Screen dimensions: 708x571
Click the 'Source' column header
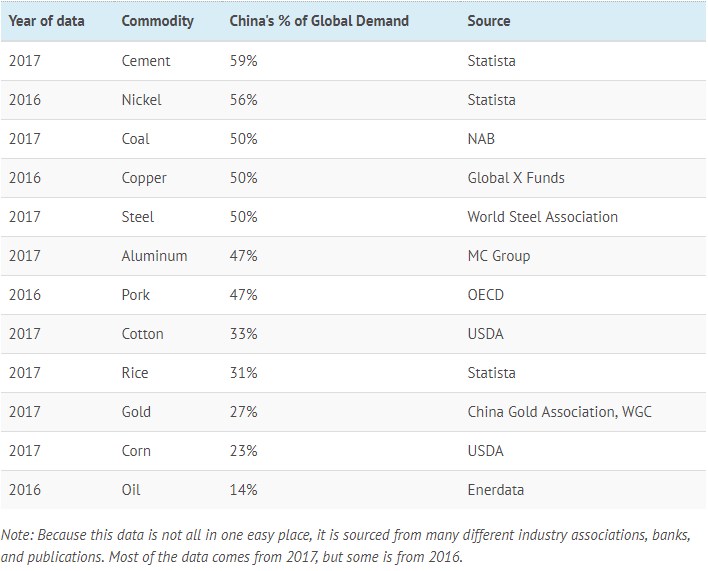pyautogui.click(x=489, y=21)
